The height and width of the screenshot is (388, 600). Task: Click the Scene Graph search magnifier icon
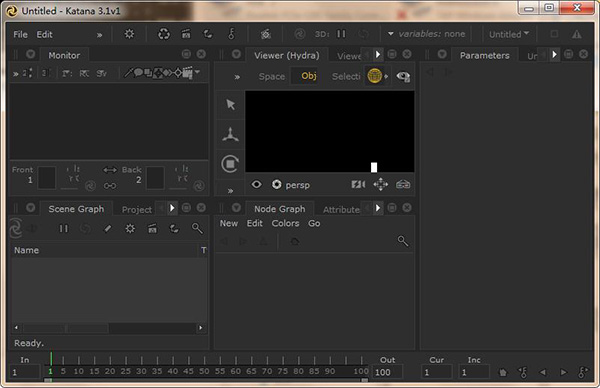tap(197, 228)
